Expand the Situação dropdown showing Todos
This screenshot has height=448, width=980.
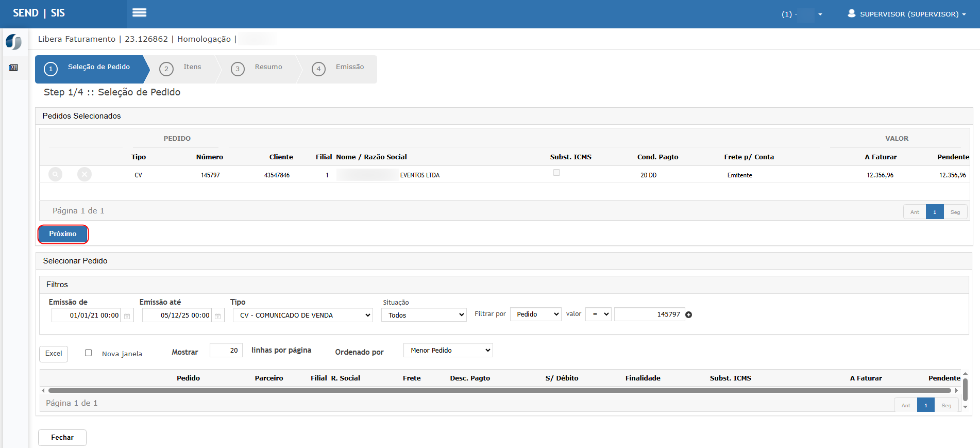[x=424, y=315]
